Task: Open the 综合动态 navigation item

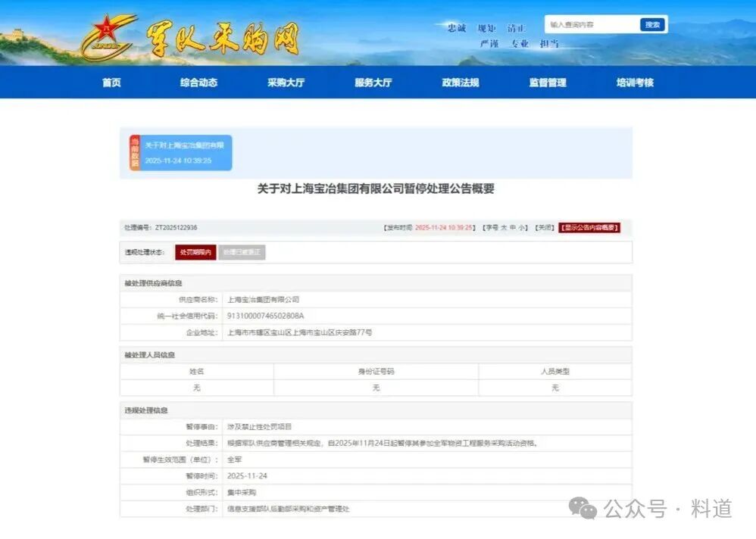Action: tap(198, 83)
